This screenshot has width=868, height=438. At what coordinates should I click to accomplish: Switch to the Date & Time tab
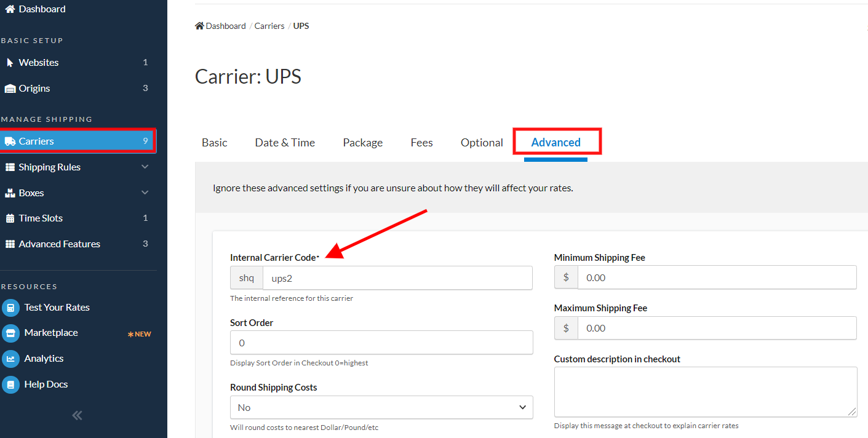tap(285, 143)
